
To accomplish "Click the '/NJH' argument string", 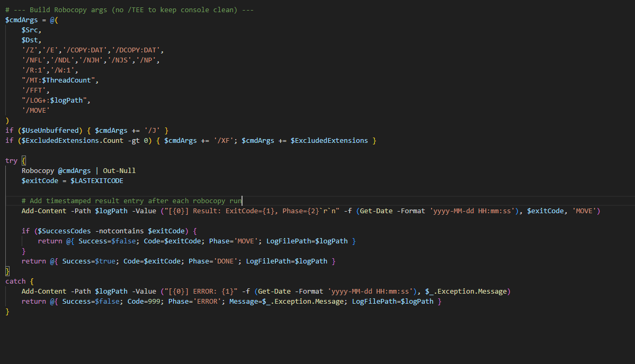I will tap(91, 60).
